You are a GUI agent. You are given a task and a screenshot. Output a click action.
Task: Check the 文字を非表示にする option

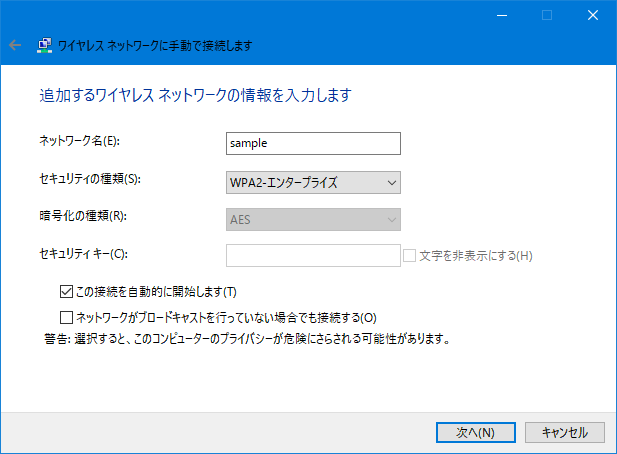click(x=409, y=256)
